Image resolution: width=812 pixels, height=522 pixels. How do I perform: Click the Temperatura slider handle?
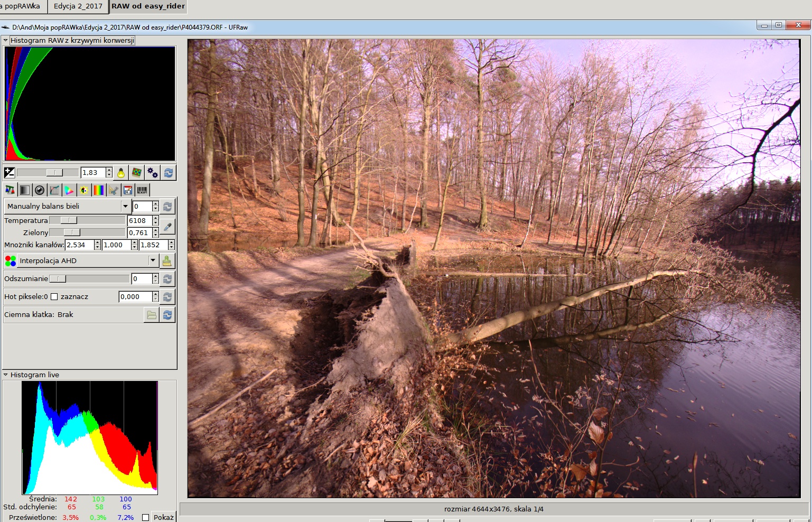69,220
